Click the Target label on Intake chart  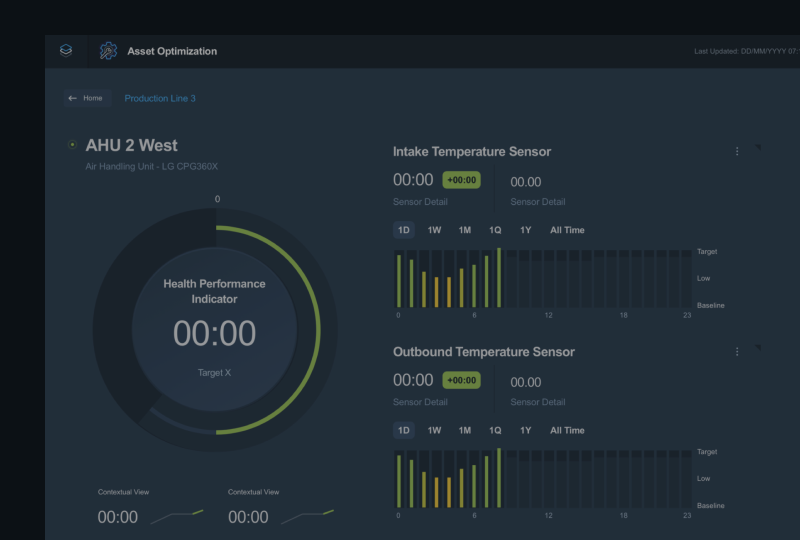tap(707, 252)
